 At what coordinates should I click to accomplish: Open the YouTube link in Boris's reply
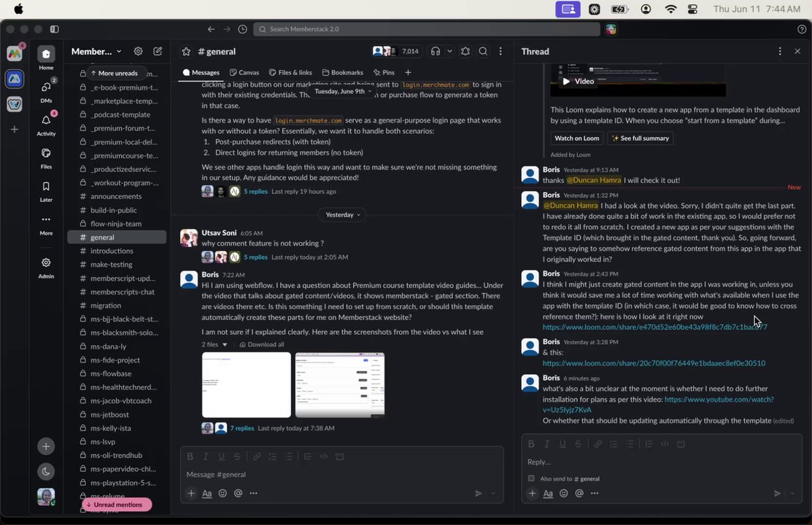click(658, 405)
